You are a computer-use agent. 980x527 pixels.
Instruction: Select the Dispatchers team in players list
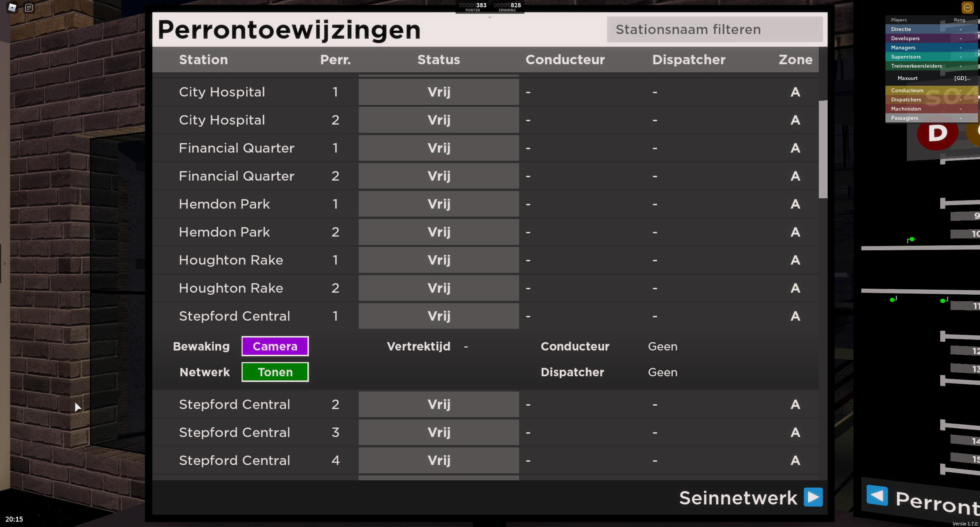tap(906, 100)
